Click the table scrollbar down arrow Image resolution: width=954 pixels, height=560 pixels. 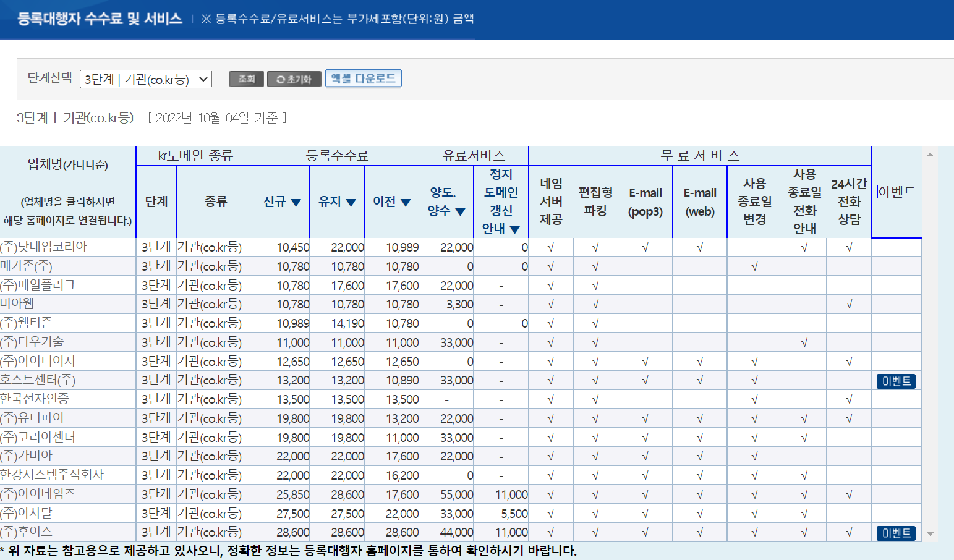pos(930,534)
